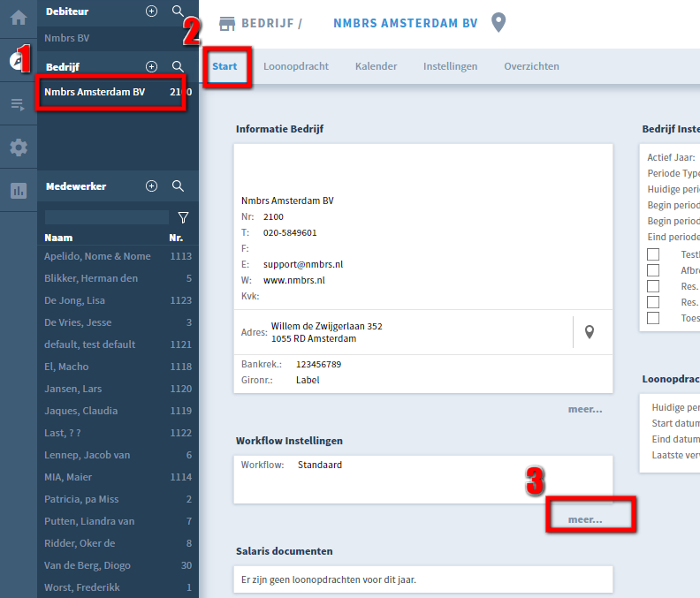The height and width of the screenshot is (598, 700).
Task: Select employee Putten, Liandra van
Action: pos(118,521)
